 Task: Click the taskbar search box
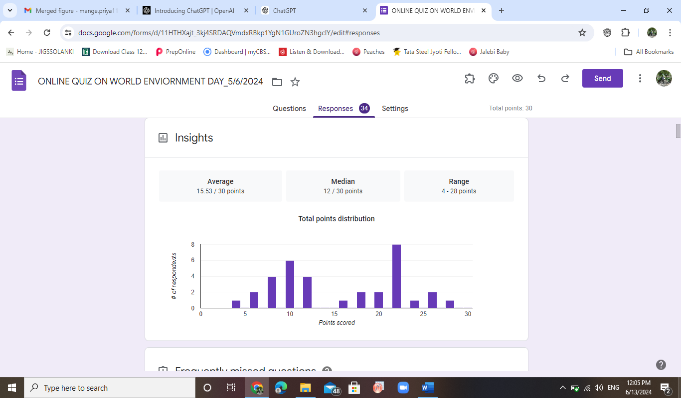pos(109,388)
